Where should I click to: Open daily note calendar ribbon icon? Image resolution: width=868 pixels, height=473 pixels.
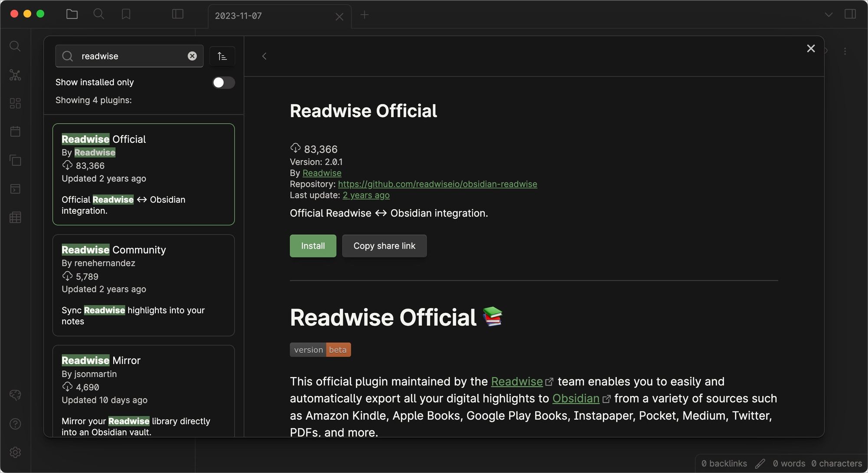[15, 131]
